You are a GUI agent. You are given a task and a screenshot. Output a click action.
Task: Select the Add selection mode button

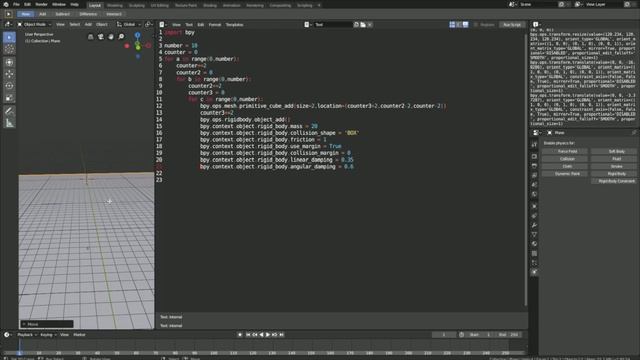[x=42, y=14]
